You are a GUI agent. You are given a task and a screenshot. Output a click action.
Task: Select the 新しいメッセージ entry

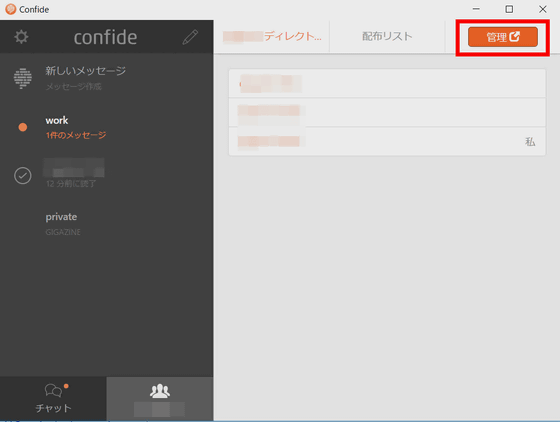coord(107,78)
